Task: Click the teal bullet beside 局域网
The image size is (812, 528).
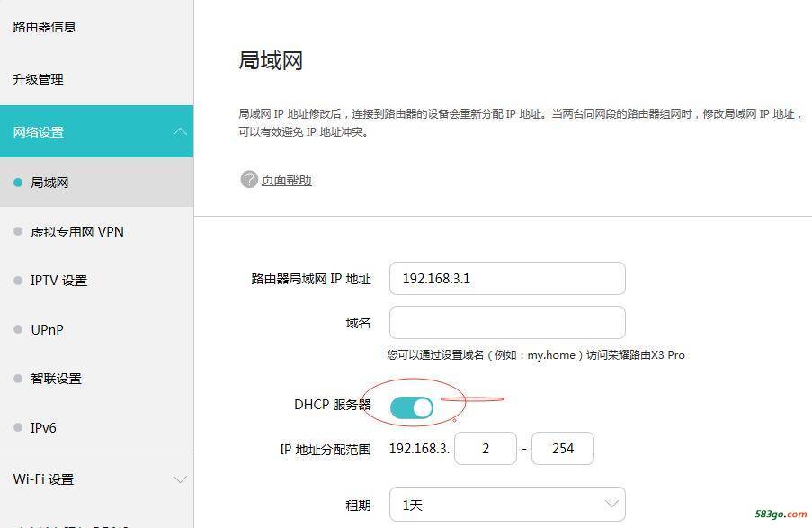Action: pos(18,183)
